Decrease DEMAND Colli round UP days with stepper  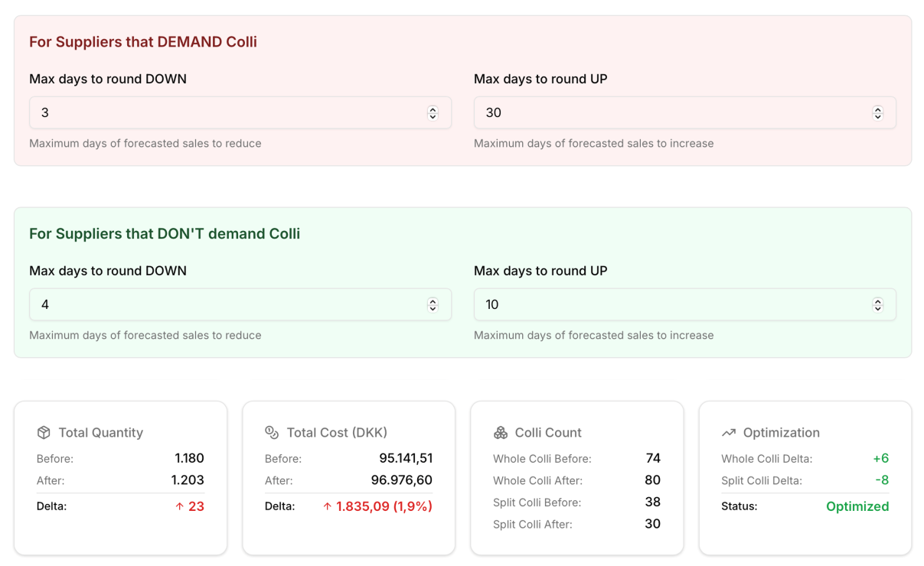coord(877,116)
